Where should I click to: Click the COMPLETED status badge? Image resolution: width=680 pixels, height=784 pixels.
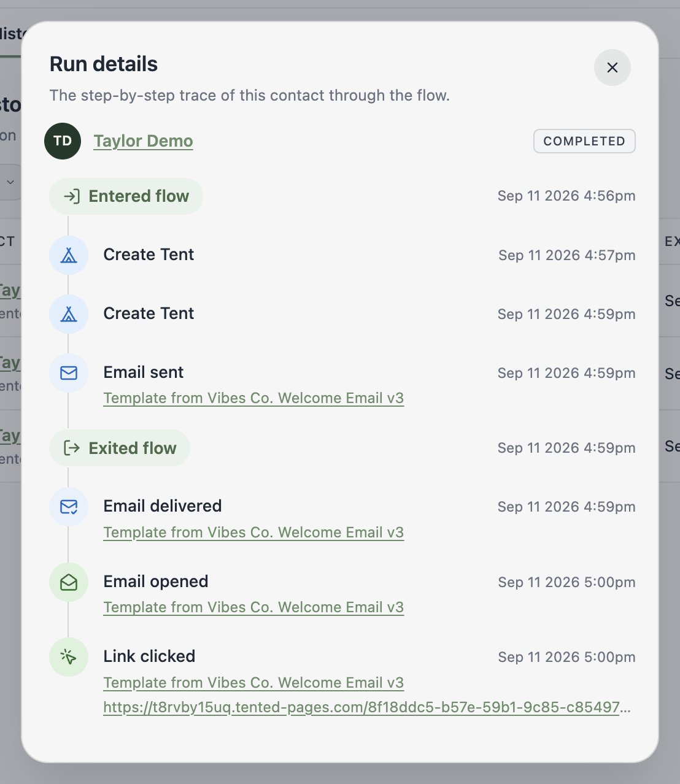click(x=584, y=141)
